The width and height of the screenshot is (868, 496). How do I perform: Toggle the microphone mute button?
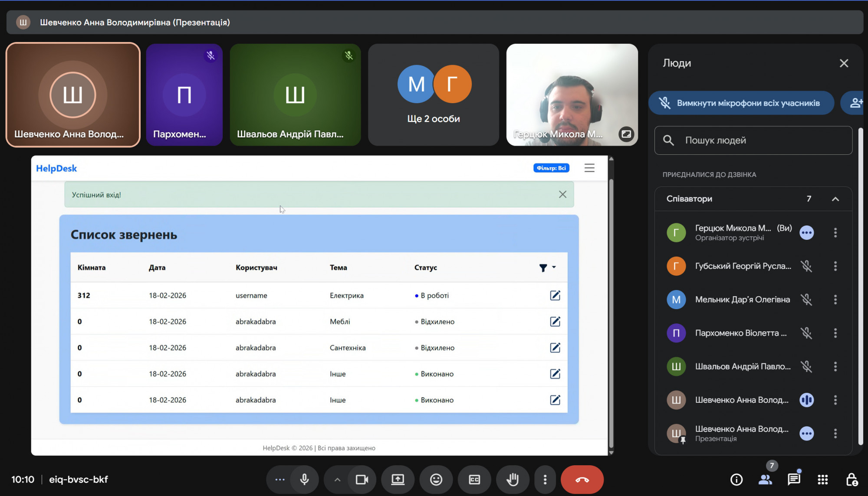tap(305, 480)
